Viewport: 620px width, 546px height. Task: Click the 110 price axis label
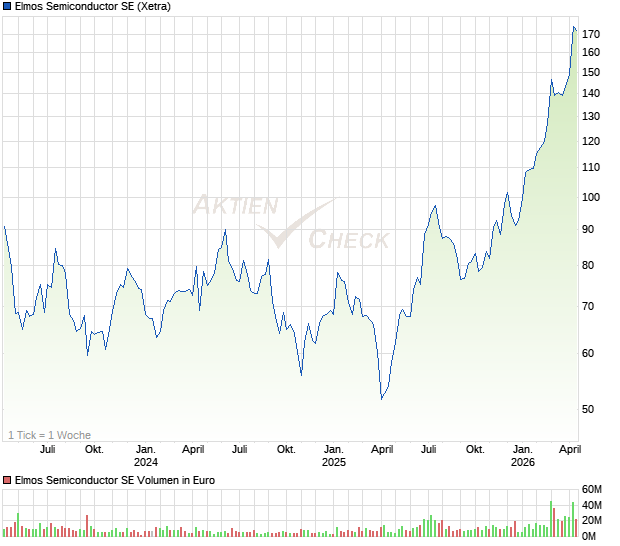pos(591,167)
